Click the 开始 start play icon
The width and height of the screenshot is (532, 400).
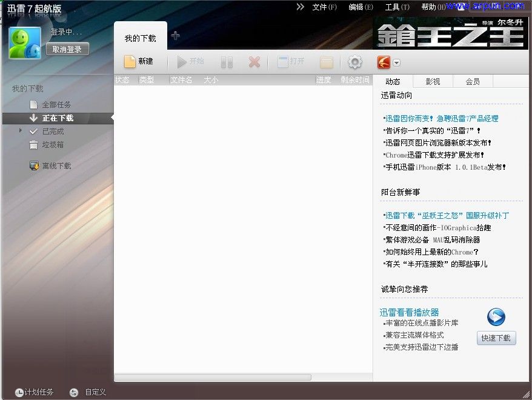tap(182, 62)
